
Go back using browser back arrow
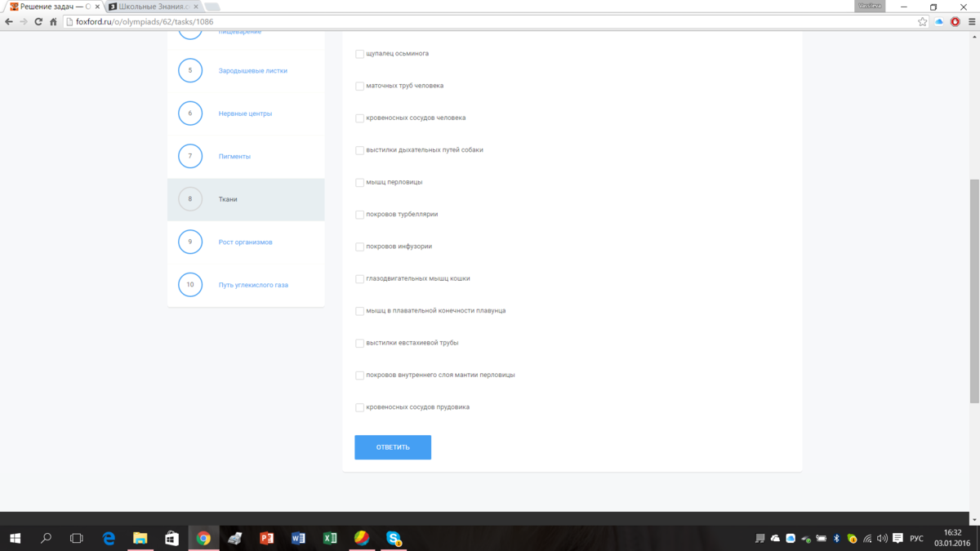point(9,22)
